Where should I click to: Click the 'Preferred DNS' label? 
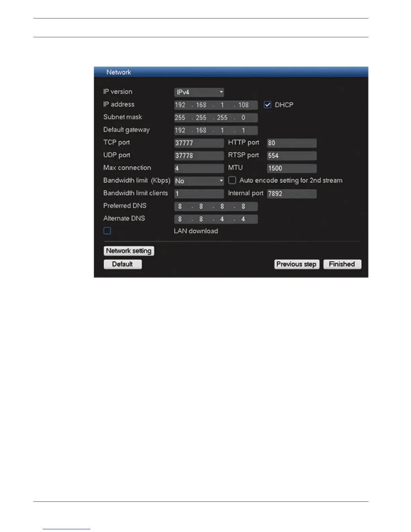[125, 206]
